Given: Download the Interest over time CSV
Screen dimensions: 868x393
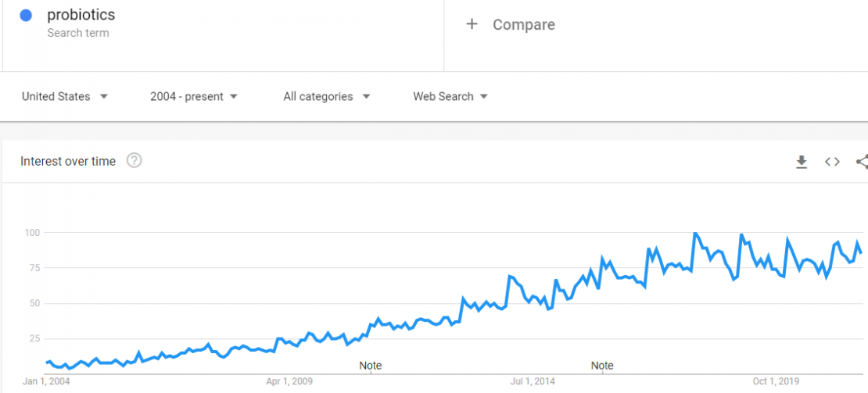Looking at the screenshot, I should point(801,162).
